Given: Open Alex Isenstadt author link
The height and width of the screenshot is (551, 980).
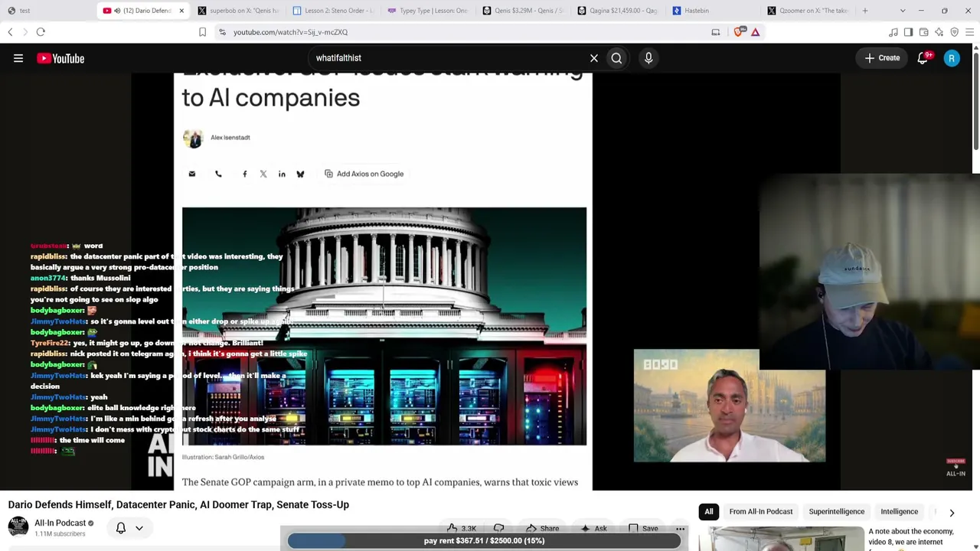Looking at the screenshot, I should point(230,138).
